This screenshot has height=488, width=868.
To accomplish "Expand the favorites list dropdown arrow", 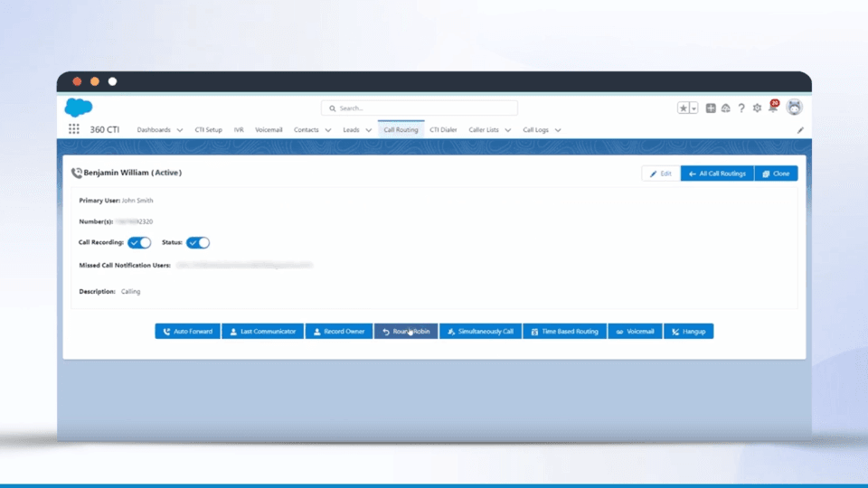I will click(693, 108).
